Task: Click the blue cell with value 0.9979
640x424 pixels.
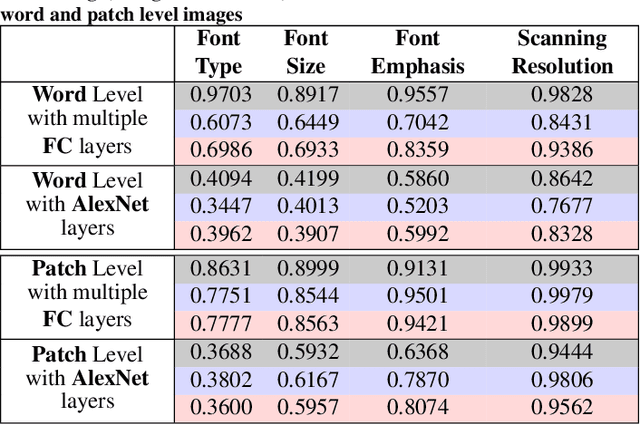Action: click(x=562, y=295)
